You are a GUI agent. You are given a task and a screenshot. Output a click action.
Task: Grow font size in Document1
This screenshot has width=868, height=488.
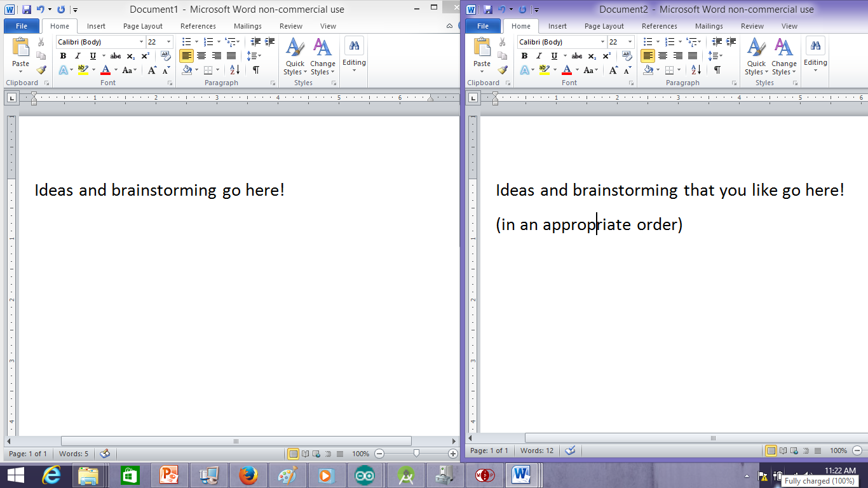152,70
